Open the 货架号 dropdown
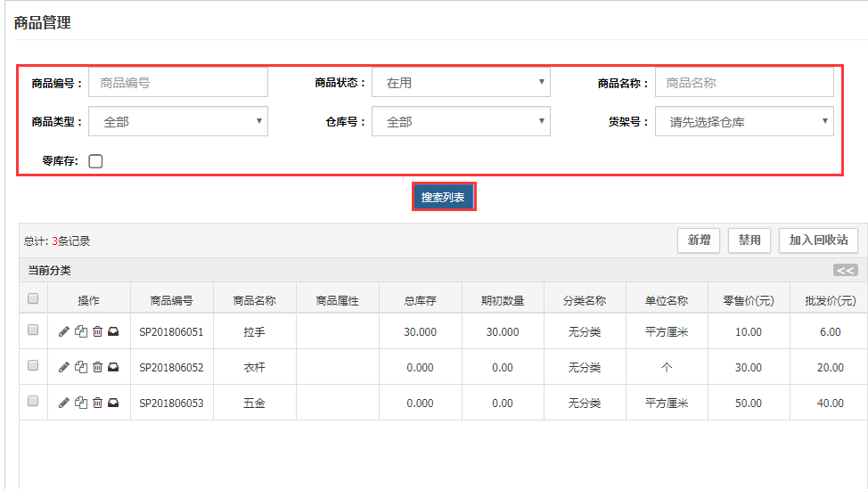The width and height of the screenshot is (868, 489). (x=744, y=122)
